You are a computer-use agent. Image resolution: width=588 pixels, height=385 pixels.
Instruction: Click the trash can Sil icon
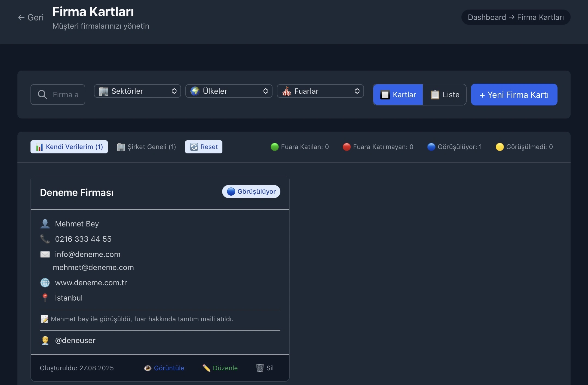pos(260,368)
